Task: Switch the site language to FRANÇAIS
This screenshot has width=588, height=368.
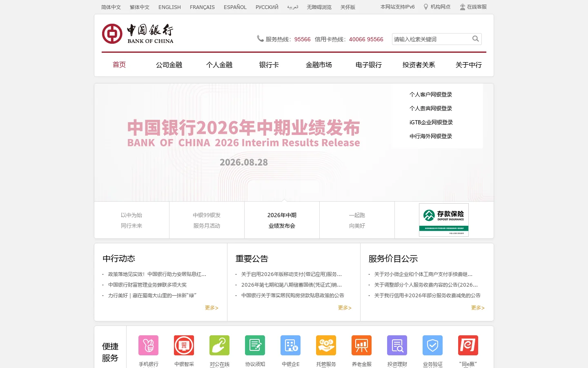Action: point(202,7)
